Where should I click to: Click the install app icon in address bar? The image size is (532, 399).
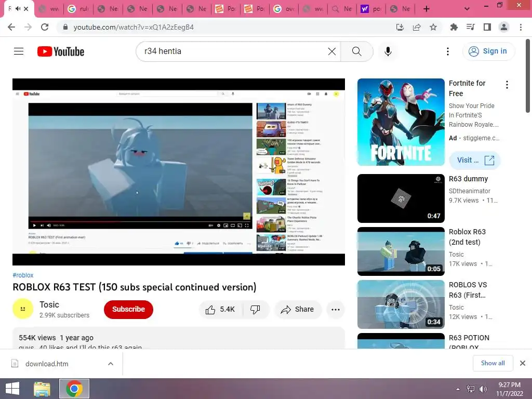(x=400, y=27)
